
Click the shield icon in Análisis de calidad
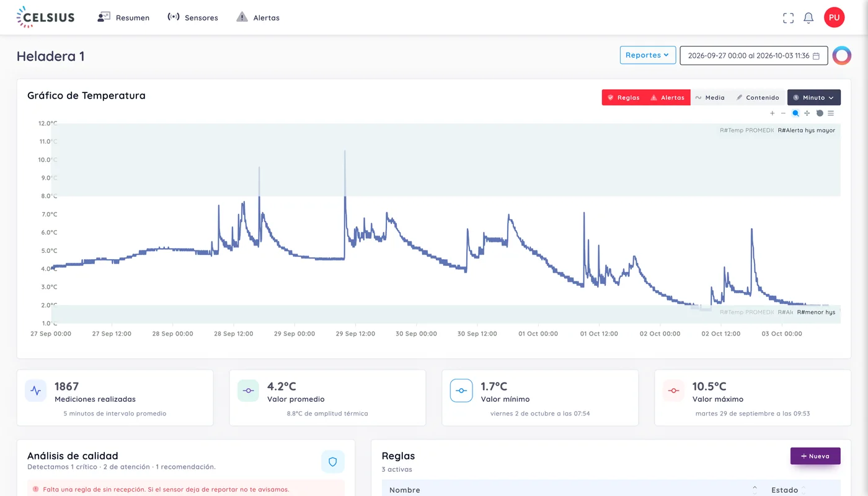pyautogui.click(x=332, y=462)
